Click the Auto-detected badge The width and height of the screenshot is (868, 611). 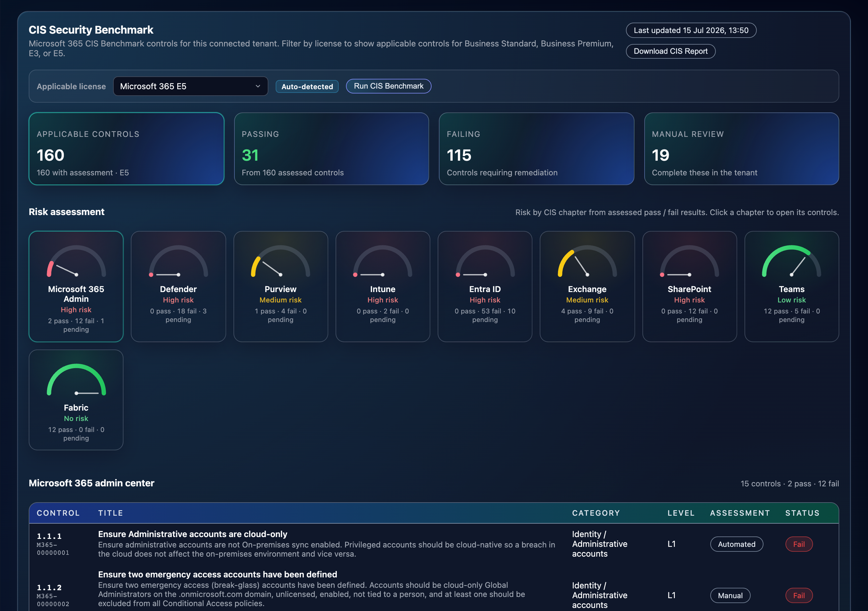click(x=307, y=86)
